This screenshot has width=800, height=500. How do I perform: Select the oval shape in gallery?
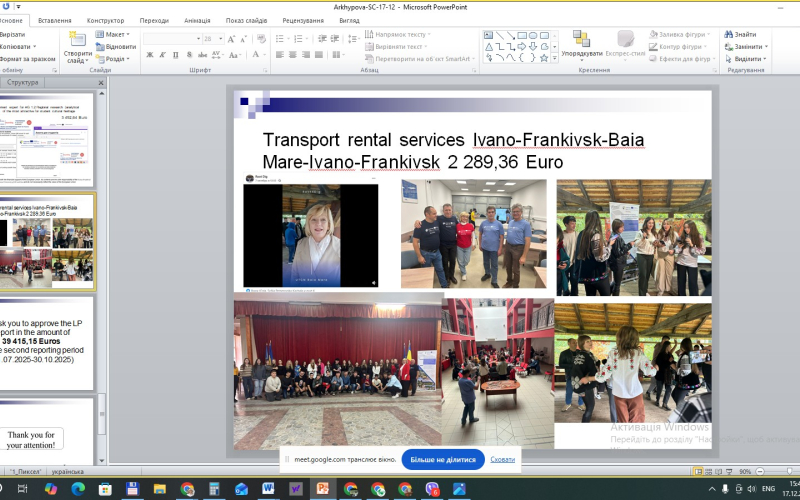coord(533,35)
